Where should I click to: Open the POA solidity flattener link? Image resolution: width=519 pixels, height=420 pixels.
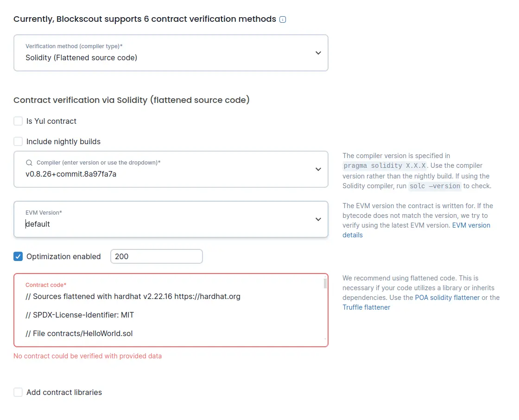point(447,298)
